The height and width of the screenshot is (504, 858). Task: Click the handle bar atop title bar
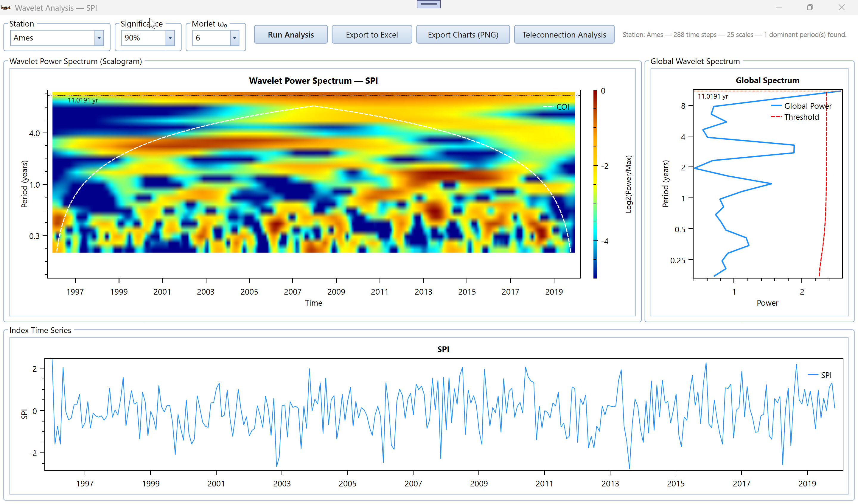428,4
